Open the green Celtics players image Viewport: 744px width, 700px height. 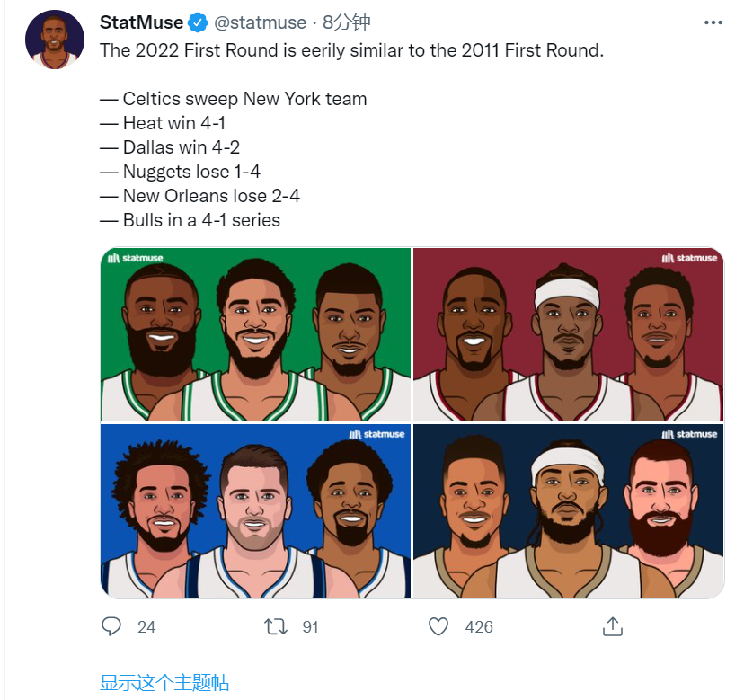point(255,334)
